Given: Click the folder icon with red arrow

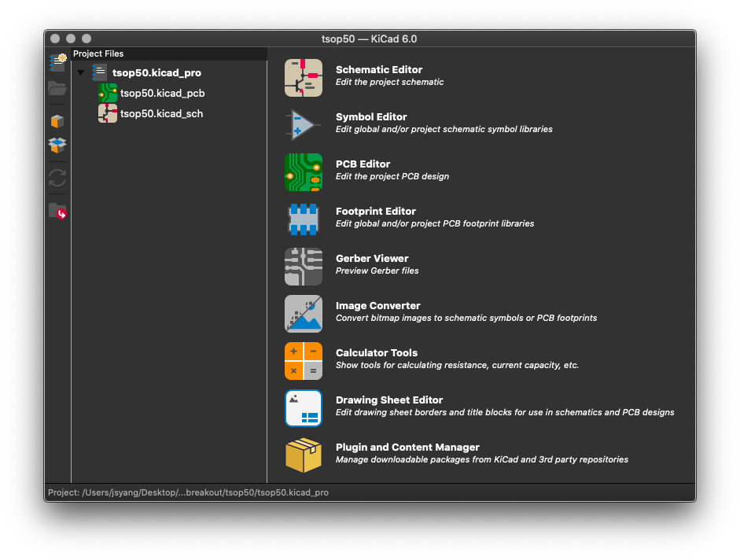Looking at the screenshot, I should click(57, 211).
